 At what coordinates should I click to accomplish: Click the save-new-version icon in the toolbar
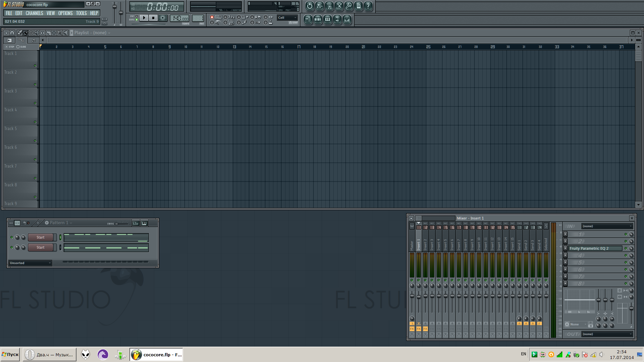tap(319, 6)
